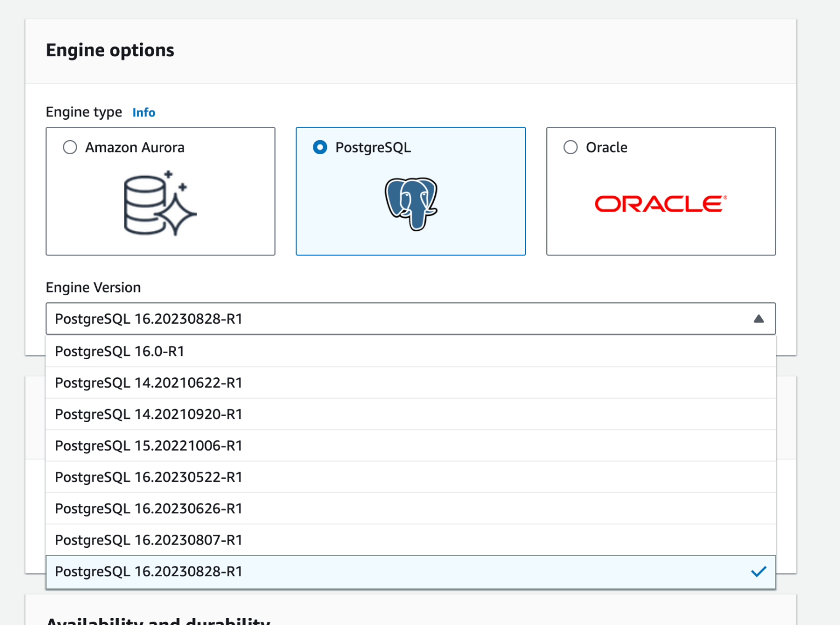Select highlighted PostgreSQL 16.20230828-R1 option
The image size is (840, 625).
click(148, 571)
